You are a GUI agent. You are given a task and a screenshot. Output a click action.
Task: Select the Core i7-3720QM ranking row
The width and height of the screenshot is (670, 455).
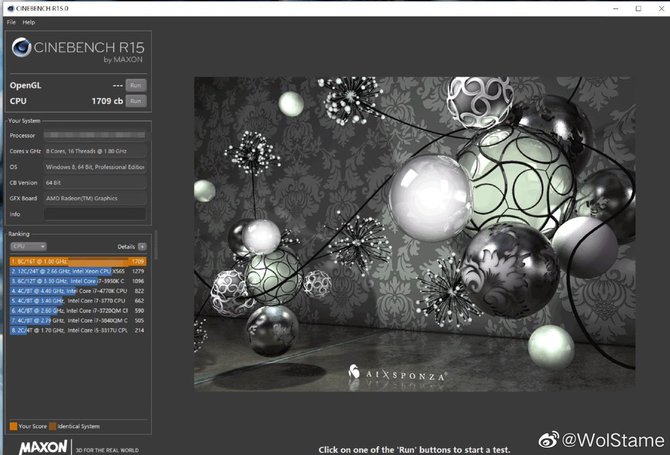pos(78,311)
